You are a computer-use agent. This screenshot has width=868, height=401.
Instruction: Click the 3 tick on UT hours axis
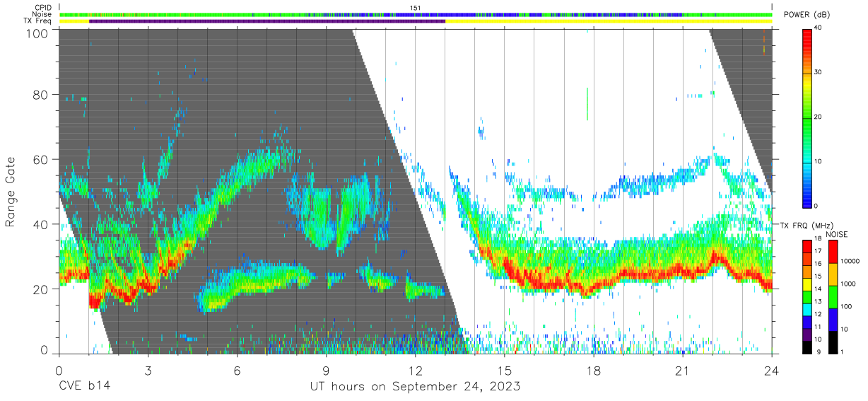(148, 370)
